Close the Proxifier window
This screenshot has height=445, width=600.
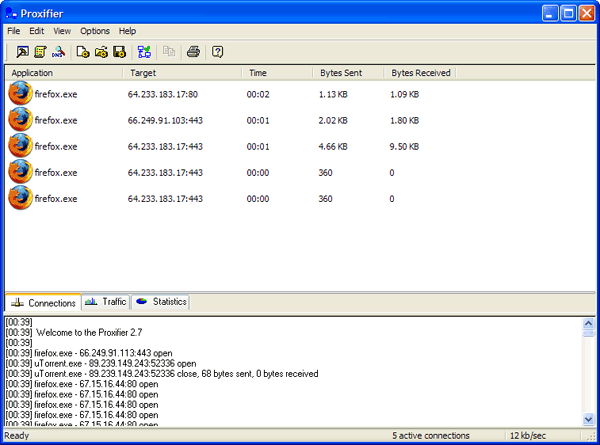[x=587, y=14]
